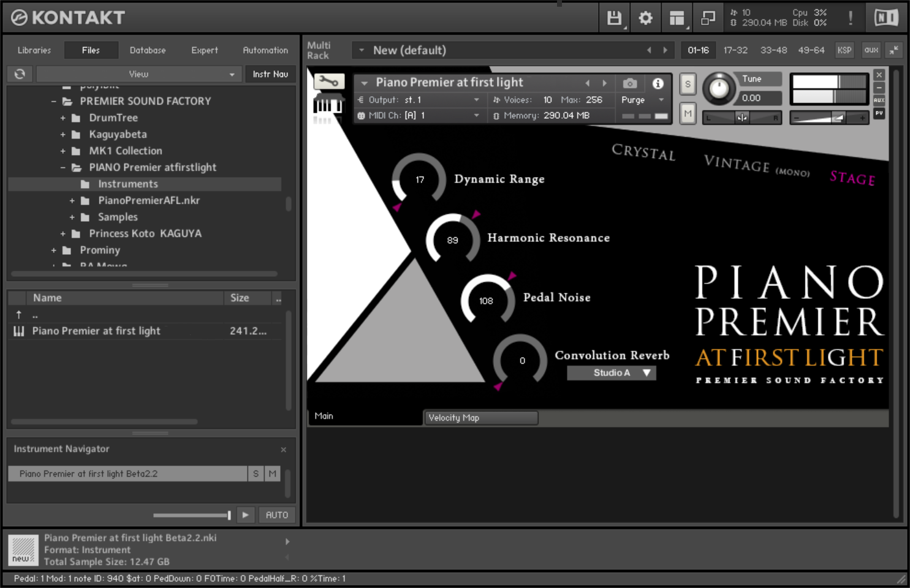Image resolution: width=910 pixels, height=588 pixels.
Task: Select previous multi rack preset arrow
Action: point(649,50)
